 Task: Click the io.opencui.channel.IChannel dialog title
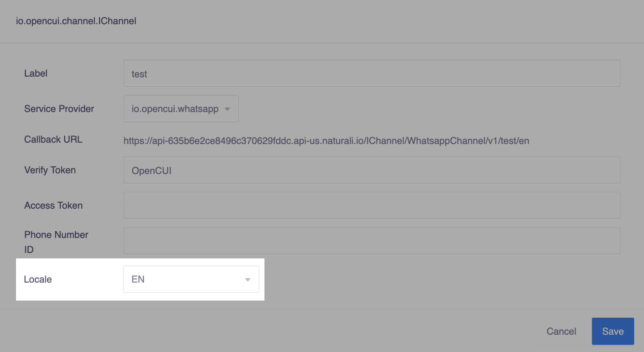[76, 21]
